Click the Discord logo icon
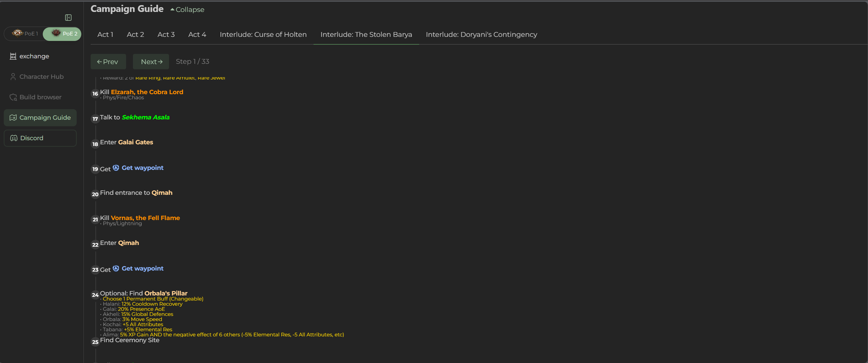The width and height of the screenshot is (868, 363). (x=14, y=138)
